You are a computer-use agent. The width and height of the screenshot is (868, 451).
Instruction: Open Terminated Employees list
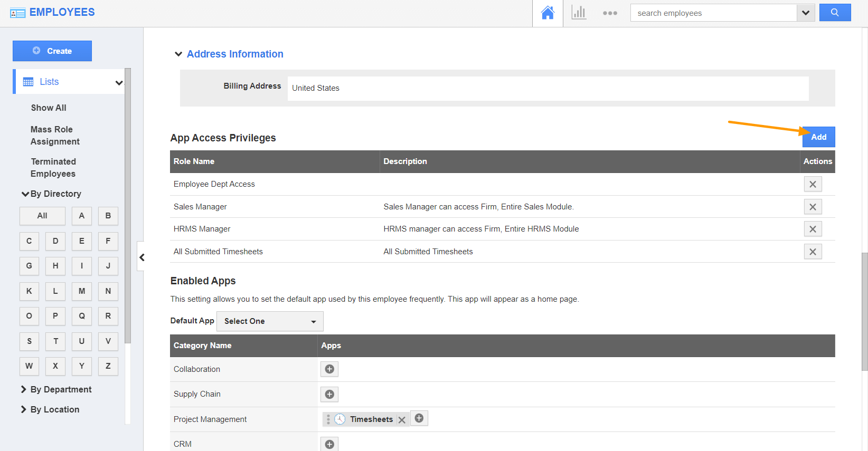click(53, 168)
